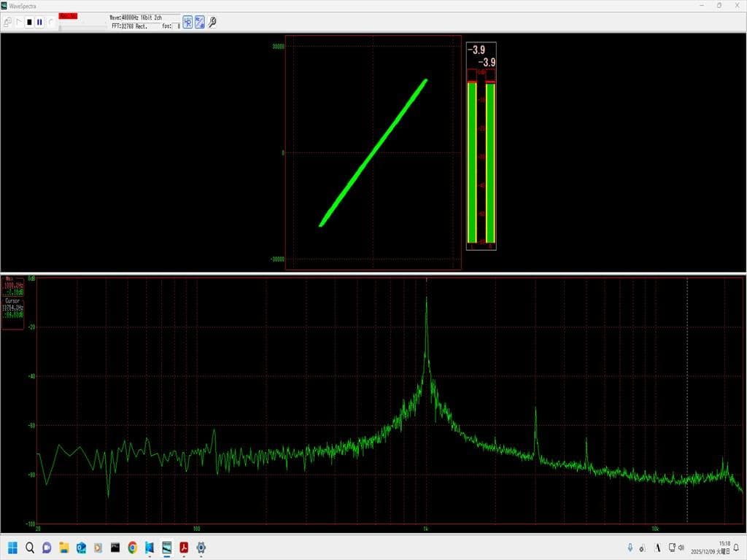
Task: Click the left channel level meter bar
Action: [x=472, y=162]
